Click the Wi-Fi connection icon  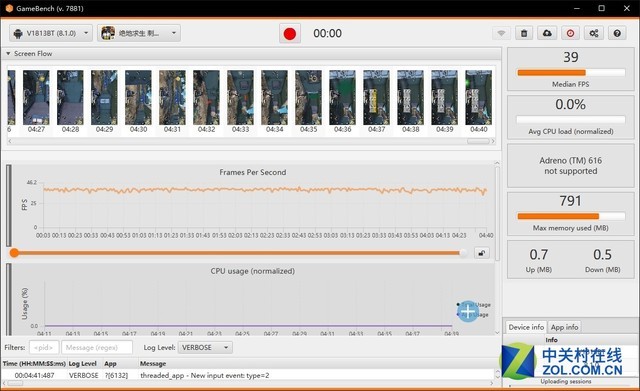pos(501,33)
